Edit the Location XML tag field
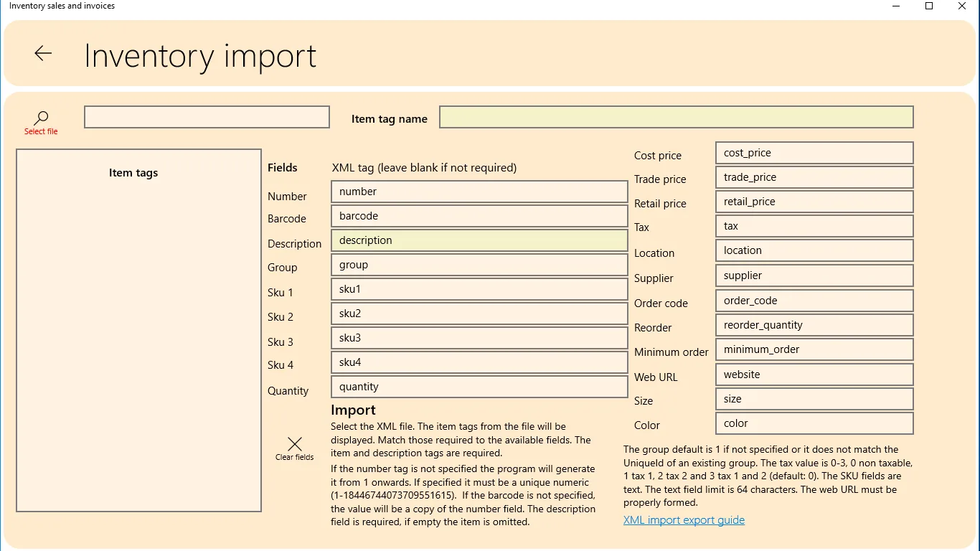Viewport: 980px width, 551px height. click(x=814, y=250)
